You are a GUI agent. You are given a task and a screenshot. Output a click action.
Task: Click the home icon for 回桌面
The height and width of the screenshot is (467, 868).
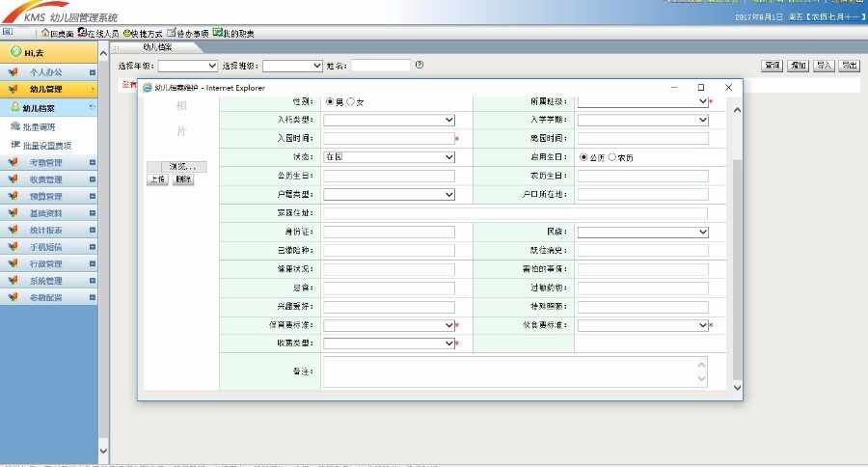pos(45,33)
